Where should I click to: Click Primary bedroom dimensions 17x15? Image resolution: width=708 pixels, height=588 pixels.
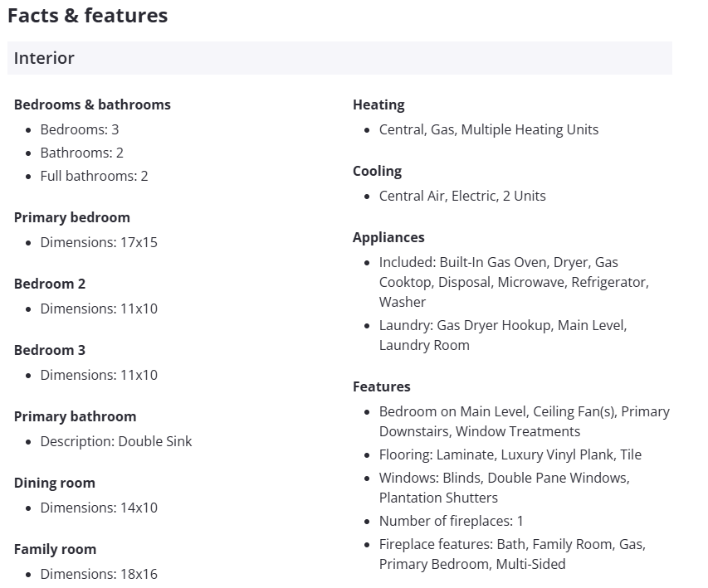99,242
